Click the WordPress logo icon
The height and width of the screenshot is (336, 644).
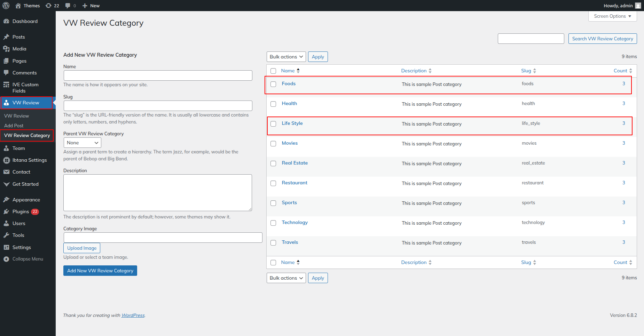click(6, 6)
